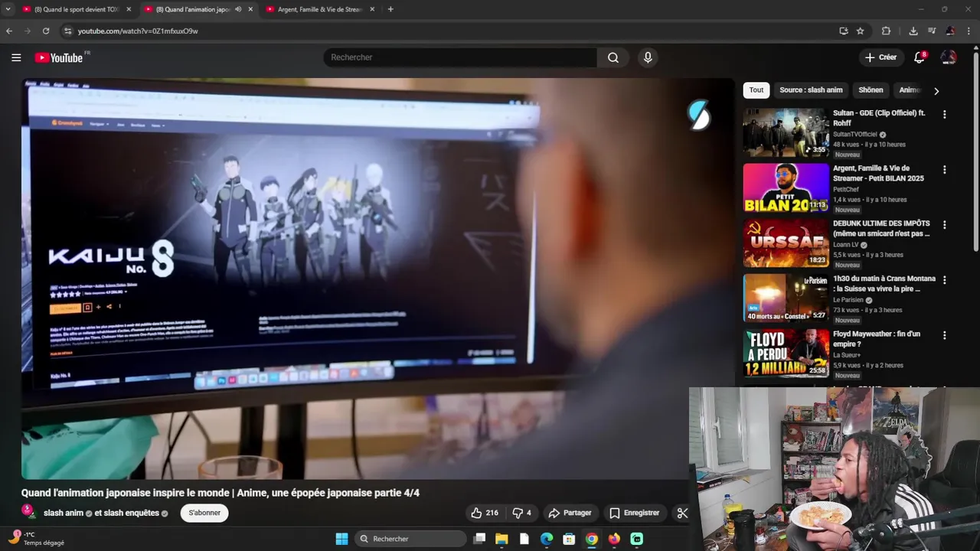Open the Créer menu button

pos(880,57)
